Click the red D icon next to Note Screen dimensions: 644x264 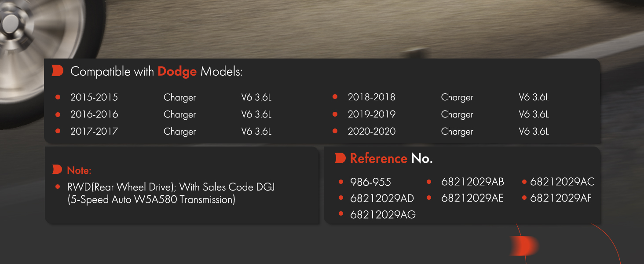57,169
